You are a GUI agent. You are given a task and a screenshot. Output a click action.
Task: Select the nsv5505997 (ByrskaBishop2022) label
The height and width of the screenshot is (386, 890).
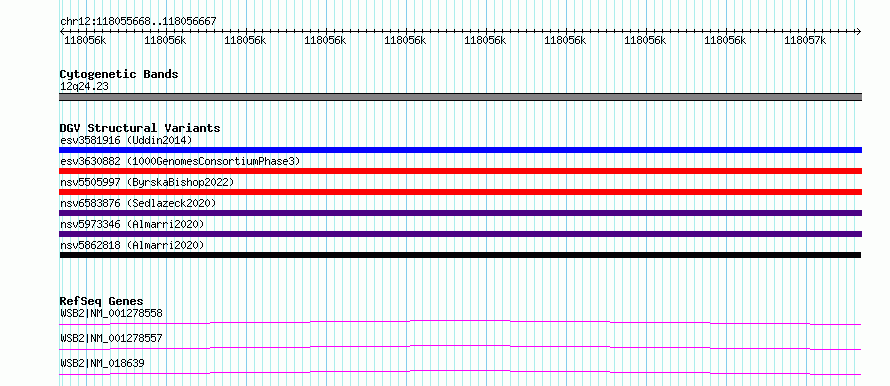click(146, 182)
